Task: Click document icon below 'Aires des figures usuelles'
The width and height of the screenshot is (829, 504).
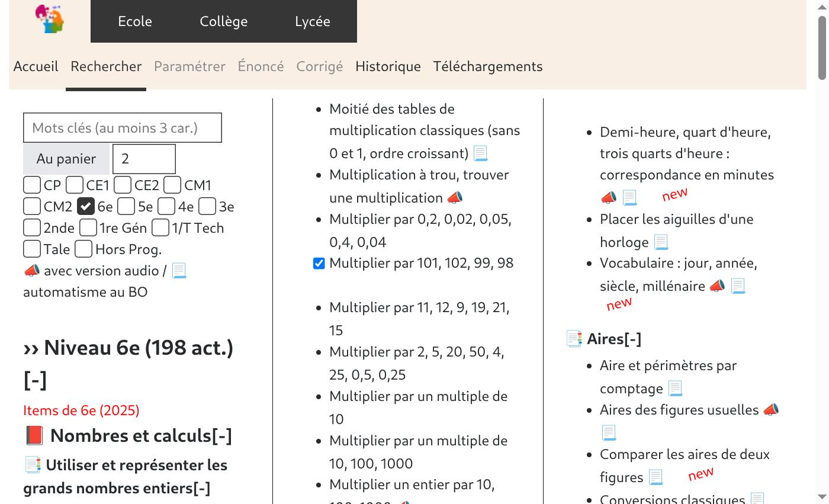Action: (609, 433)
